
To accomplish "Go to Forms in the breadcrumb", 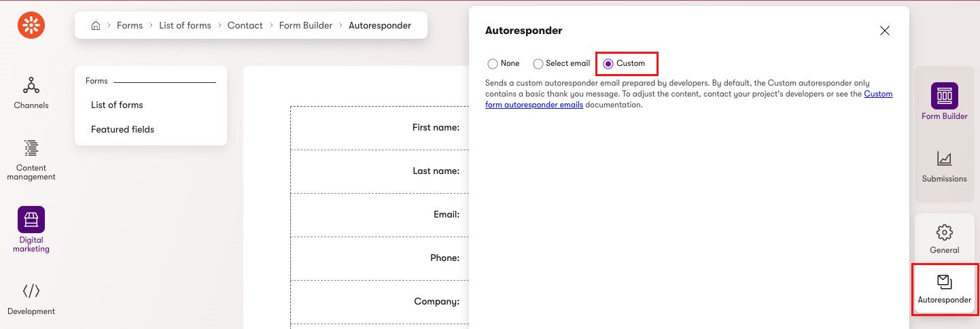I will [130, 25].
